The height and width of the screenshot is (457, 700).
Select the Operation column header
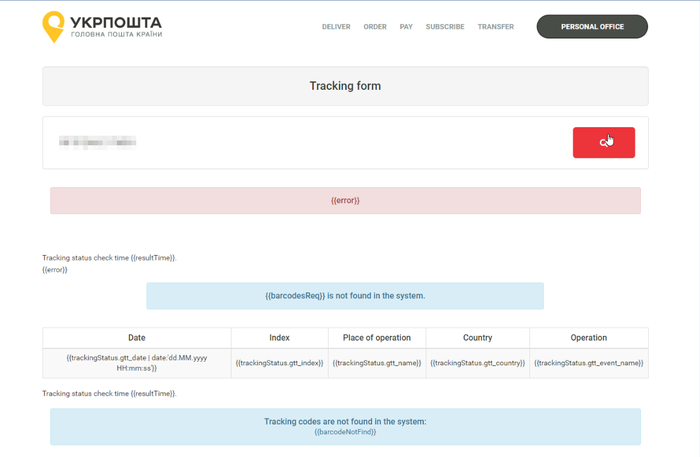point(588,338)
